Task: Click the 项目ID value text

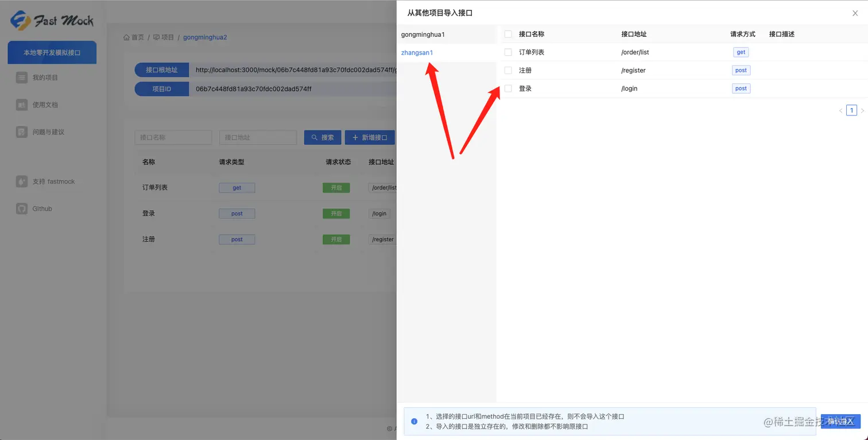Action: (254, 89)
